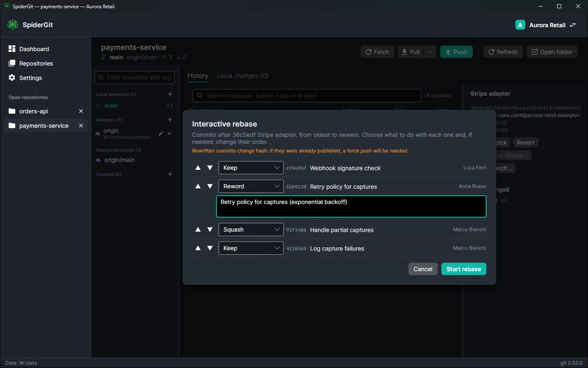Click the 6 commits count label
Screen dimensions: 588x368
coord(438,96)
